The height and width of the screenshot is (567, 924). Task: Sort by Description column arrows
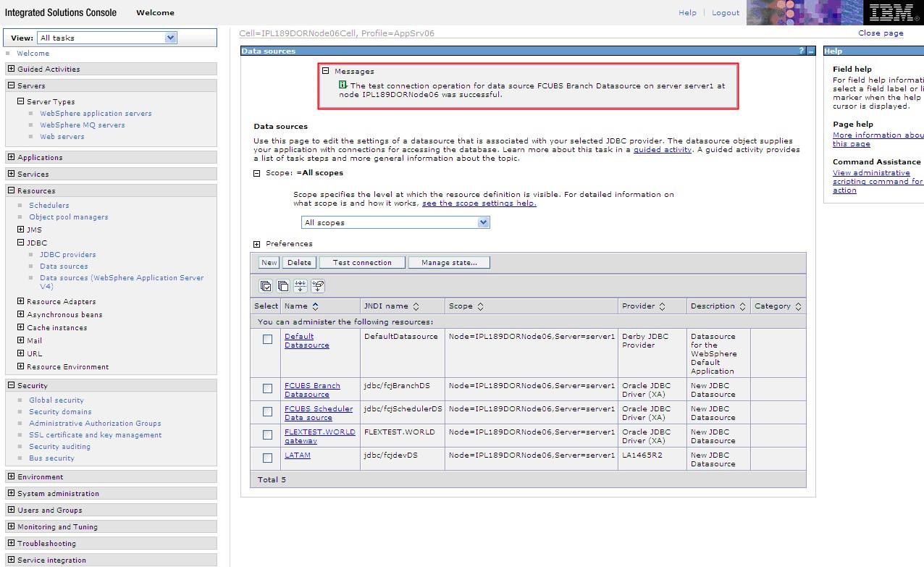tap(742, 306)
